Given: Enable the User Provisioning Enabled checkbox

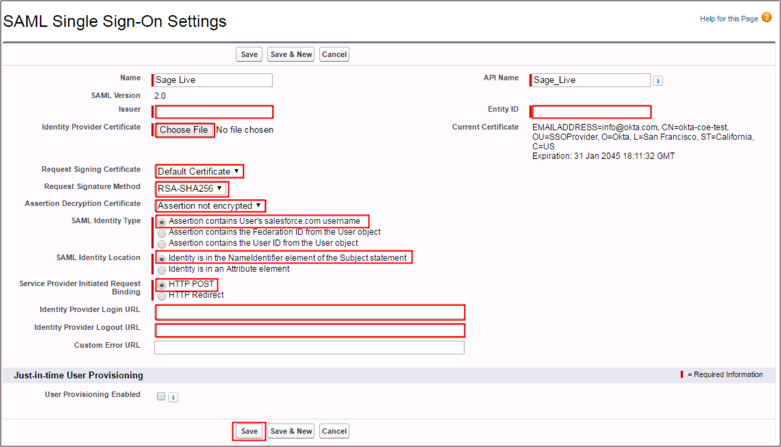Looking at the screenshot, I should [161, 397].
